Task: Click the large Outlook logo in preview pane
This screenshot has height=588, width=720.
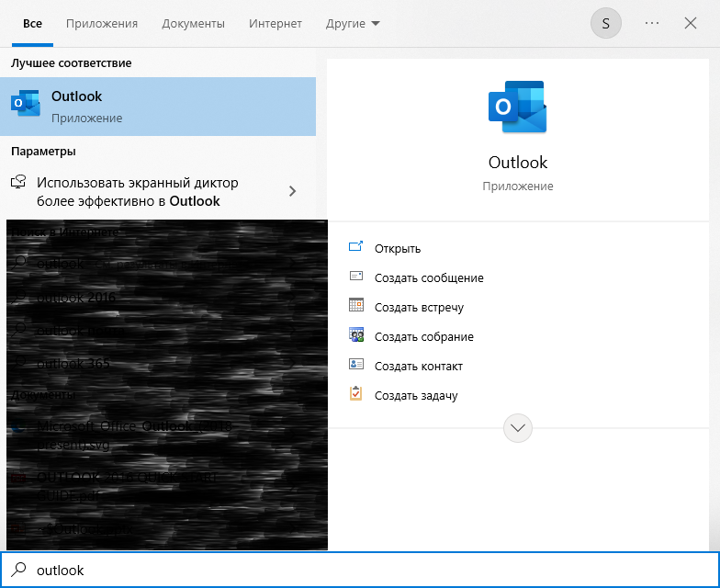Action: pyautogui.click(x=518, y=107)
